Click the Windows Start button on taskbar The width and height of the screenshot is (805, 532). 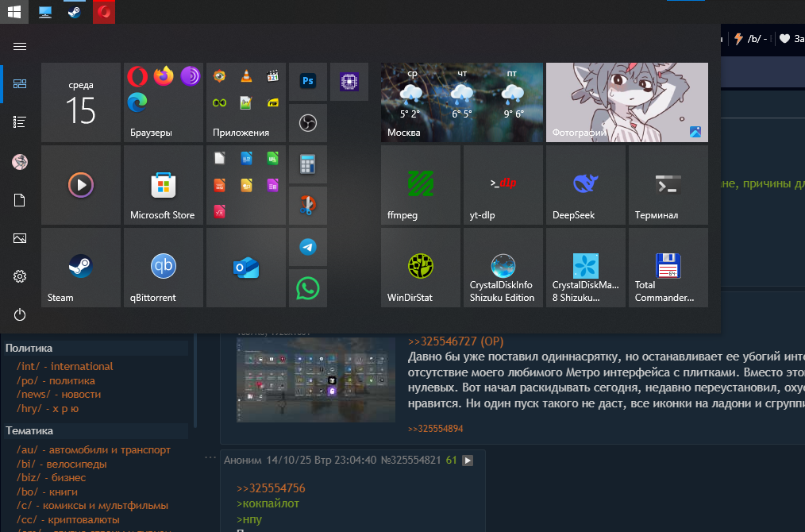point(13,12)
